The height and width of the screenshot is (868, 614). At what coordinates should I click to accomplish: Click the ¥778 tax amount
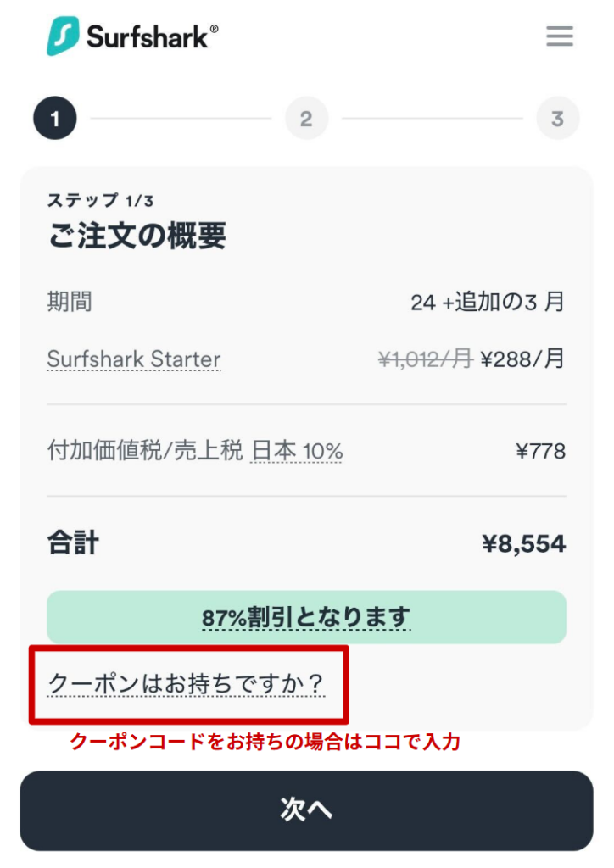coord(540,451)
